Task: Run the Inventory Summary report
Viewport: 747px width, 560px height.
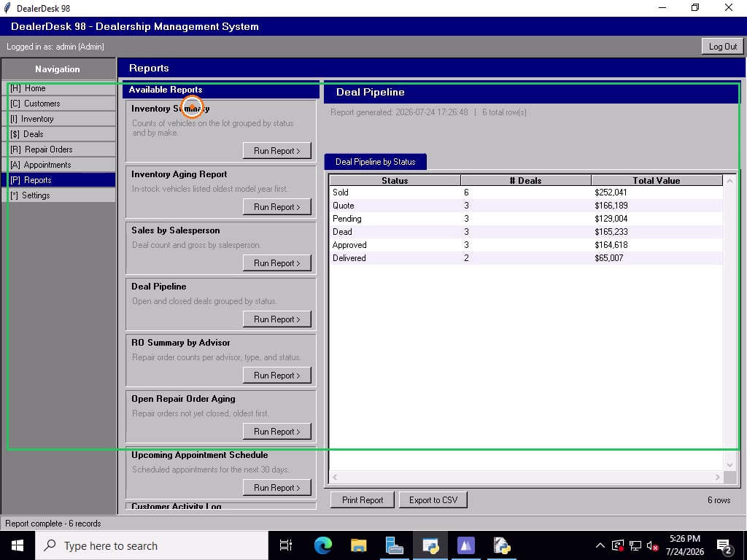Action: click(x=276, y=150)
